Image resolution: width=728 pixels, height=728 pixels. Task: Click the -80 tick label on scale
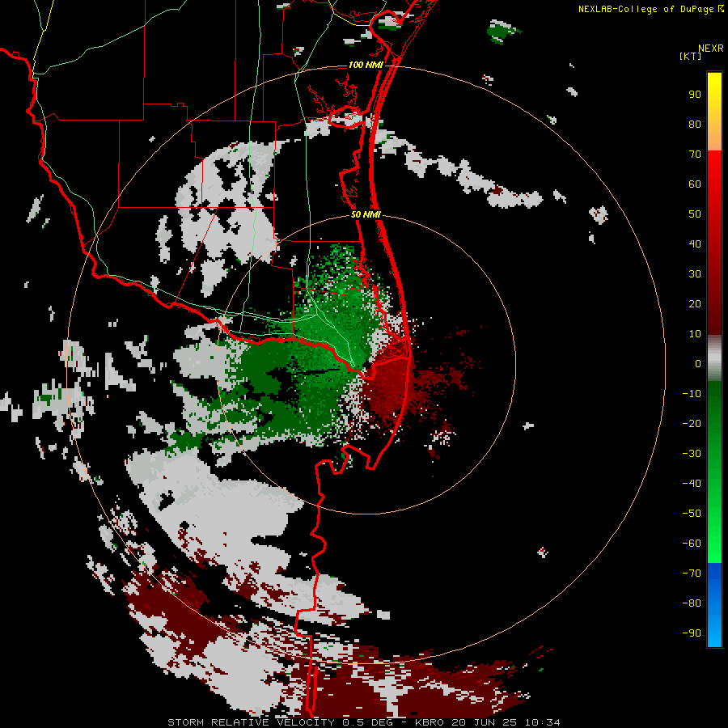[x=692, y=603]
